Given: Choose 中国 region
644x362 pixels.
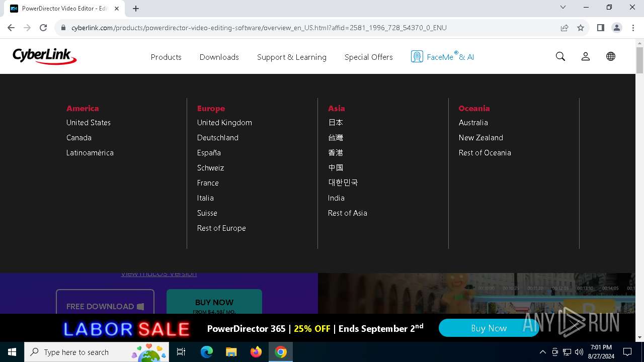Looking at the screenshot, I should [336, 167].
